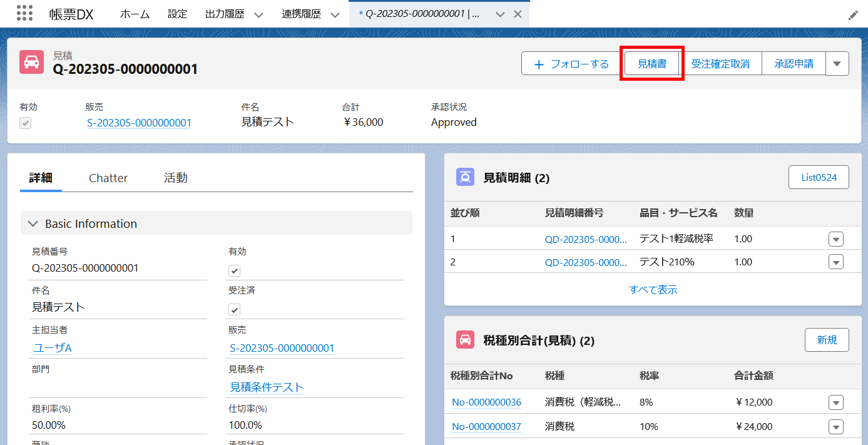Image resolution: width=868 pixels, height=445 pixels.
Task: Click the plus icon next to フォローする
Action: coord(540,63)
